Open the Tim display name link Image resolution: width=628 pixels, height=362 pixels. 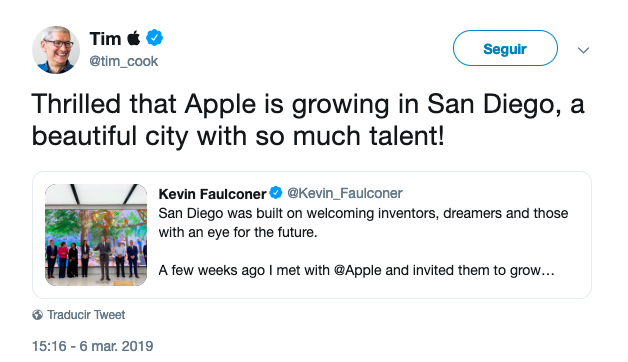(x=105, y=39)
